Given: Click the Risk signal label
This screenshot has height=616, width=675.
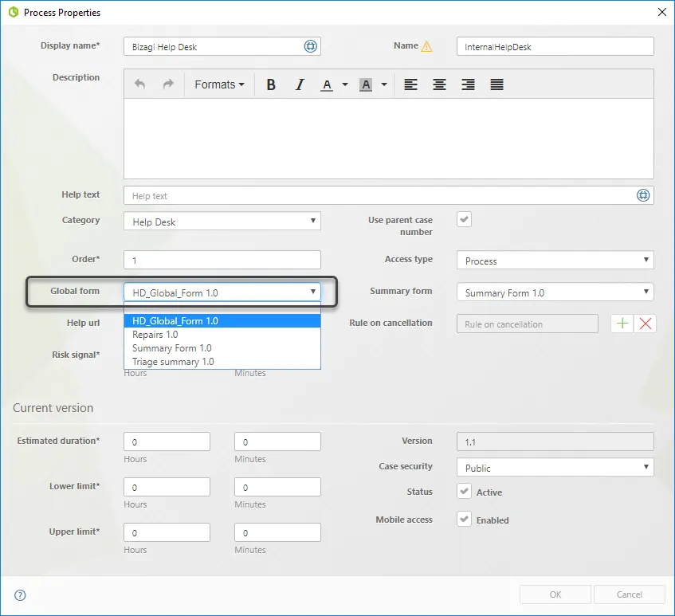Looking at the screenshot, I should click(76, 355).
